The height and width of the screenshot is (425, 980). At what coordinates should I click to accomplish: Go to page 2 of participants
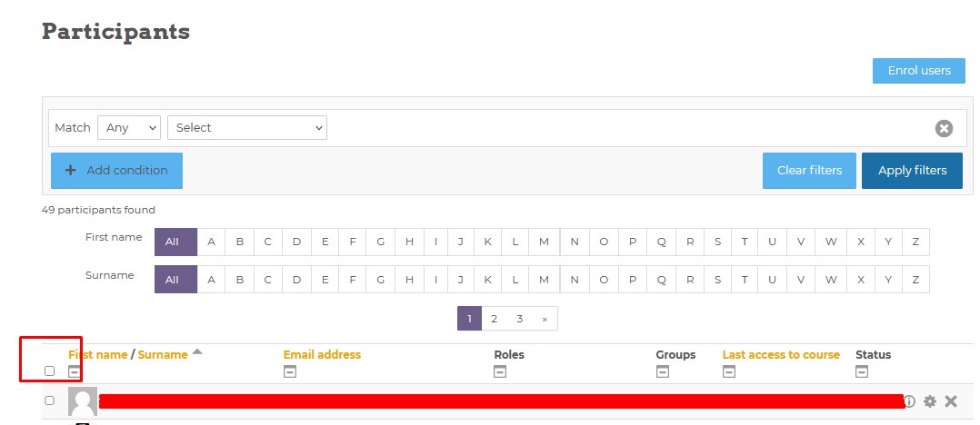(494, 319)
